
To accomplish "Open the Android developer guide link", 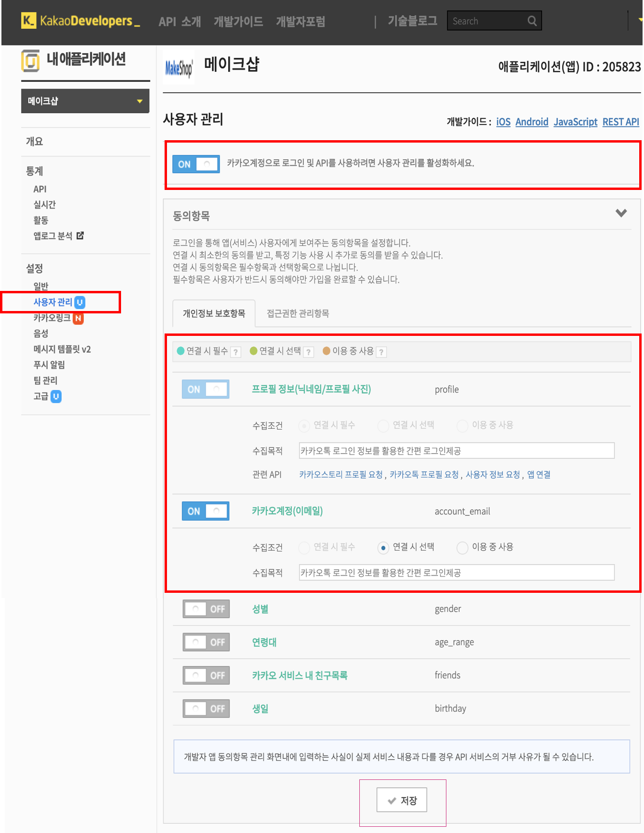I will tap(532, 122).
